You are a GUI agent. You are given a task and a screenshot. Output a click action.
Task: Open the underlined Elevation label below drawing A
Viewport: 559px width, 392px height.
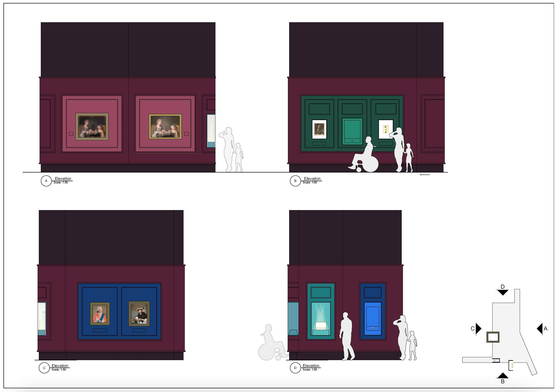[63, 178]
